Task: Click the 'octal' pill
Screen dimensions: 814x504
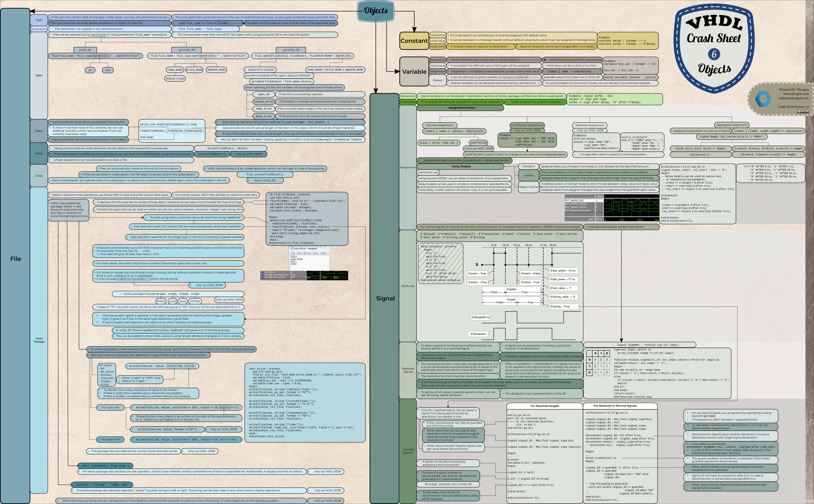Action: 172,301
